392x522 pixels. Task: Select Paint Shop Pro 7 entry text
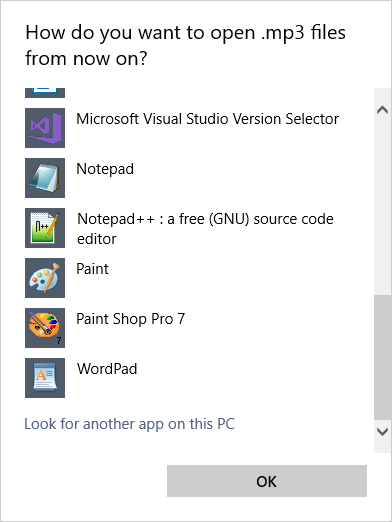tap(130, 319)
